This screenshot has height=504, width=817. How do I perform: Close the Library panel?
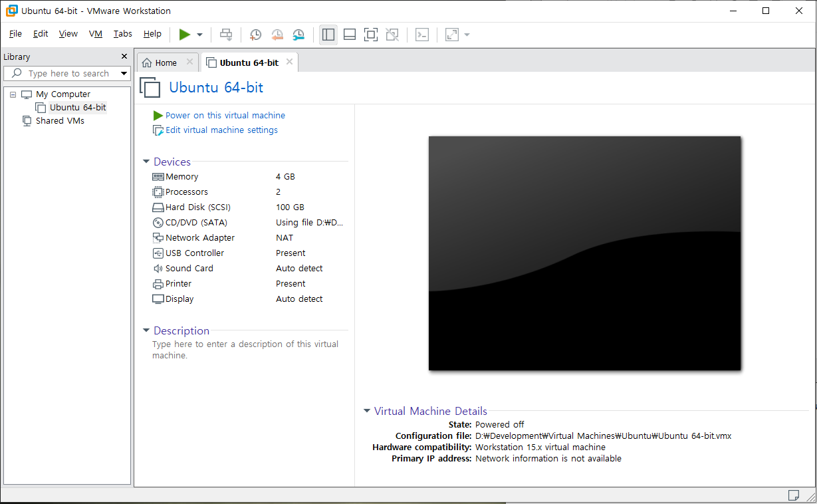[x=124, y=57]
